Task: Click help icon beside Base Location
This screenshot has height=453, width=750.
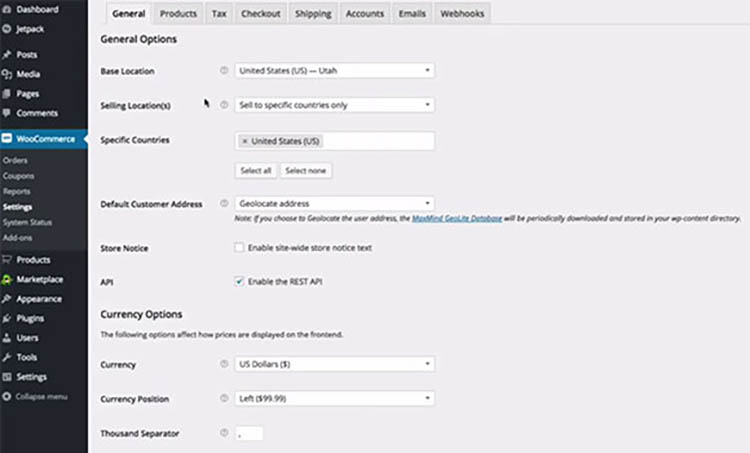Action: click(224, 70)
